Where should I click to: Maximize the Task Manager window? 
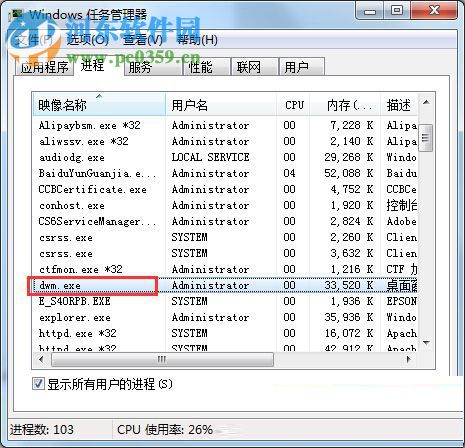397,11
